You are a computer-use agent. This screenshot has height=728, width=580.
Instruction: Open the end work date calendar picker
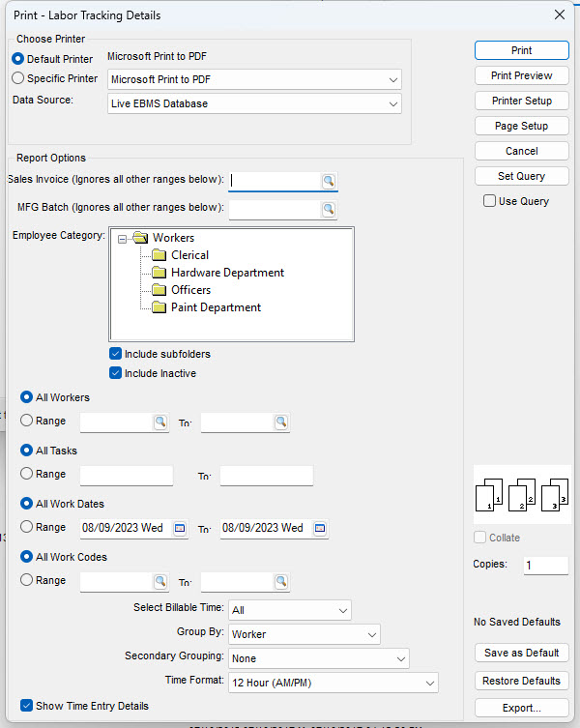[x=320, y=529]
